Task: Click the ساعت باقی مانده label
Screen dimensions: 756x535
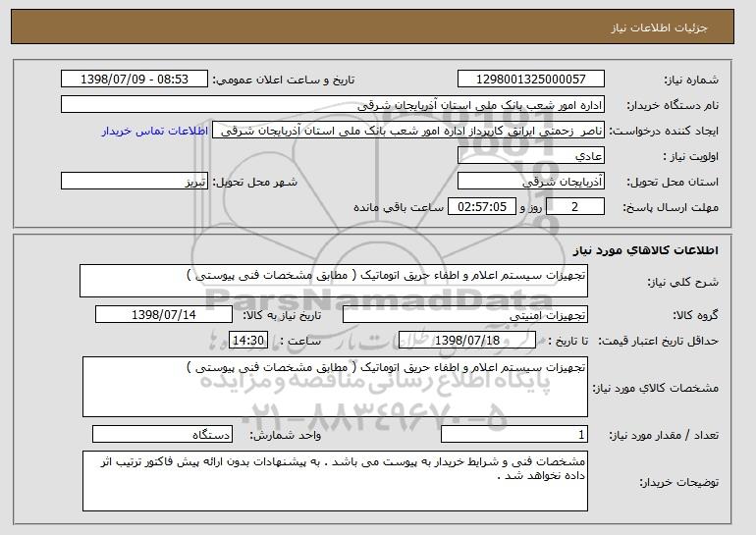Action: (x=399, y=207)
